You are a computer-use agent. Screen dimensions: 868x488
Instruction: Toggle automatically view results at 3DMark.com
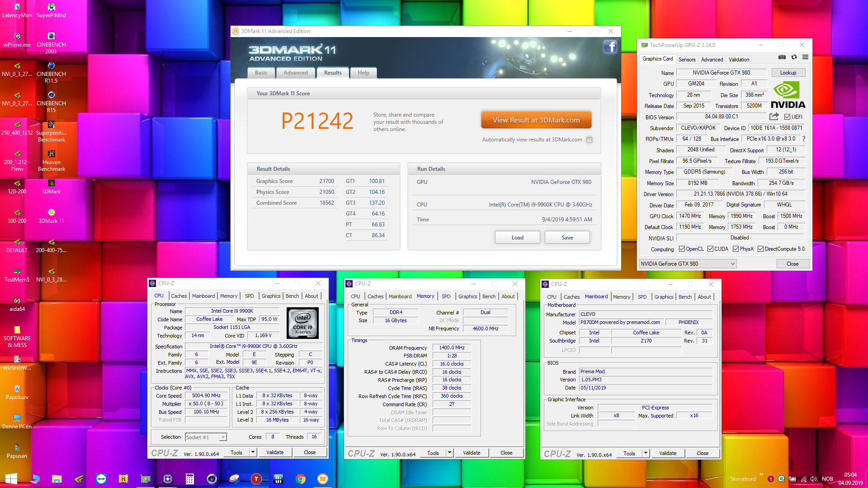click(589, 140)
